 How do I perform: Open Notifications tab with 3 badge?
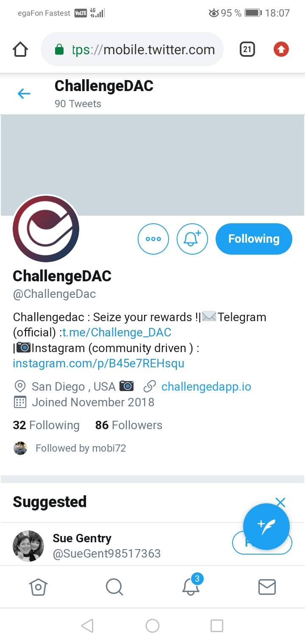(x=191, y=585)
